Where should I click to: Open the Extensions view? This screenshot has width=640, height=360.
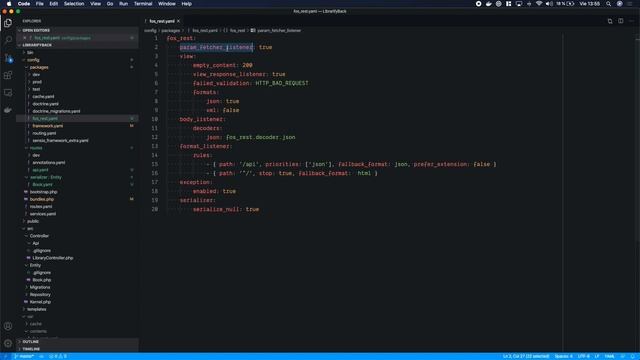click(8, 75)
